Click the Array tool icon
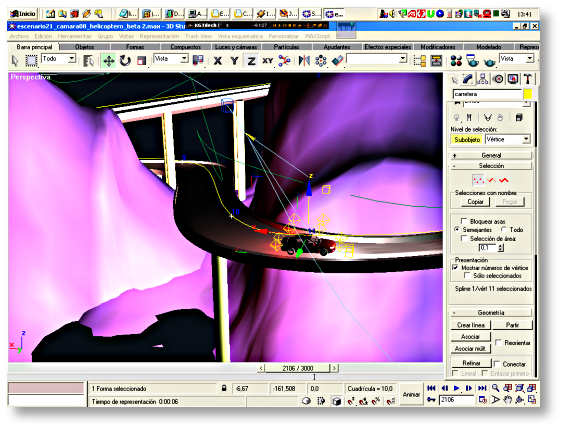 tap(321, 60)
